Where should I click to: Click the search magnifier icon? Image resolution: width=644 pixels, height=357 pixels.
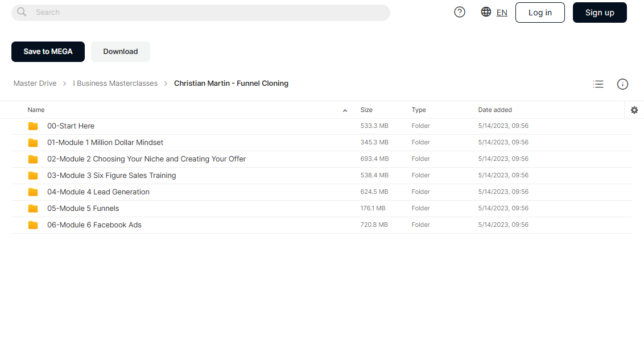(22, 13)
